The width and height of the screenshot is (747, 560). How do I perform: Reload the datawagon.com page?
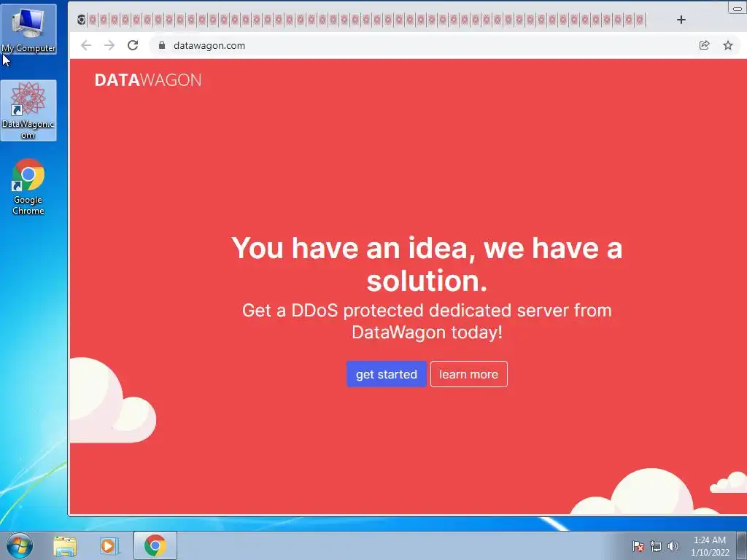pyautogui.click(x=133, y=45)
